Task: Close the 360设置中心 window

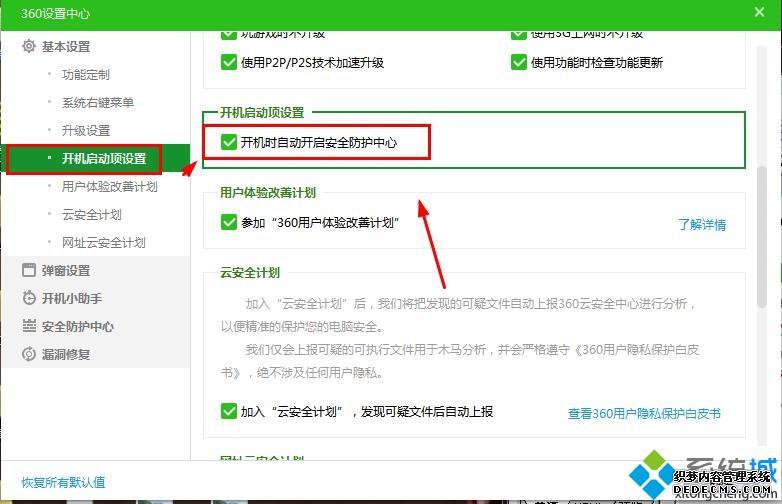Action: click(759, 12)
